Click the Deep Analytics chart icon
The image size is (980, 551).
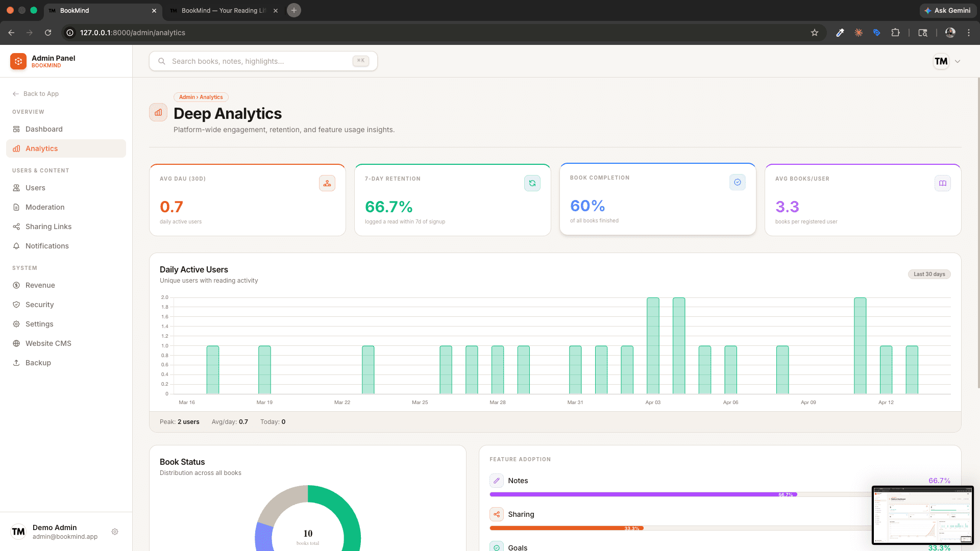pyautogui.click(x=158, y=112)
